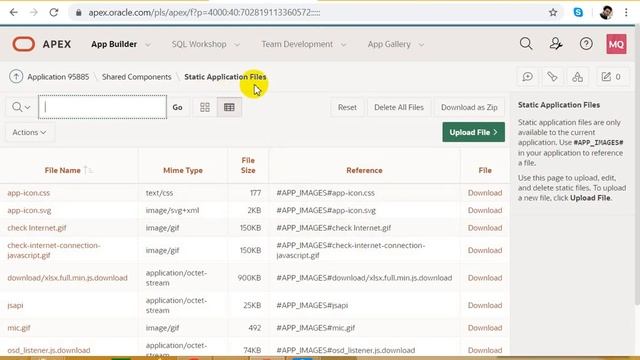Download the jsapi file
This screenshot has height=360, width=640.
click(485, 305)
